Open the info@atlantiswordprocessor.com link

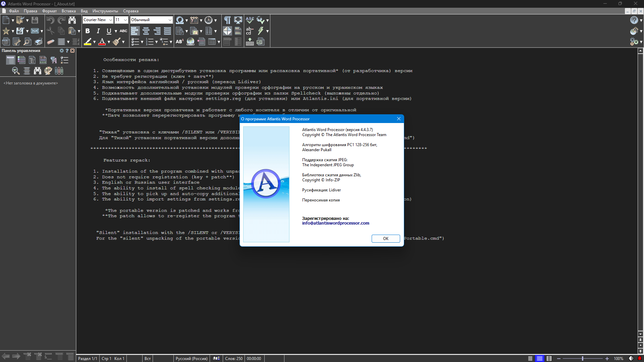335,223
